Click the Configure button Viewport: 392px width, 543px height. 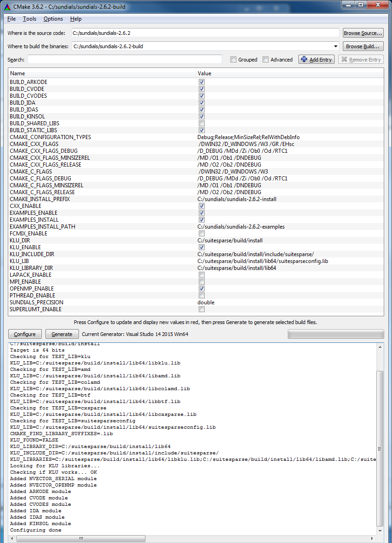(x=25, y=334)
